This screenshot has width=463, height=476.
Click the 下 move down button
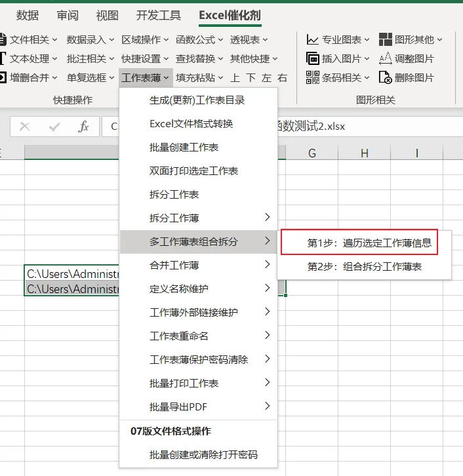coord(251,78)
